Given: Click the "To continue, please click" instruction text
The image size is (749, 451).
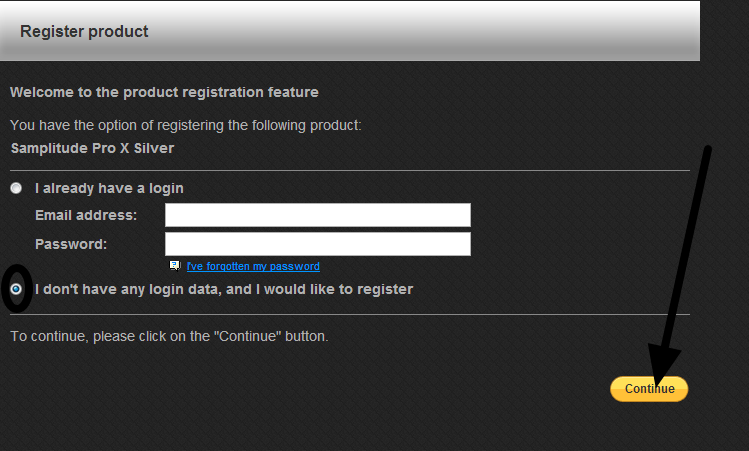Looking at the screenshot, I should tap(169, 336).
